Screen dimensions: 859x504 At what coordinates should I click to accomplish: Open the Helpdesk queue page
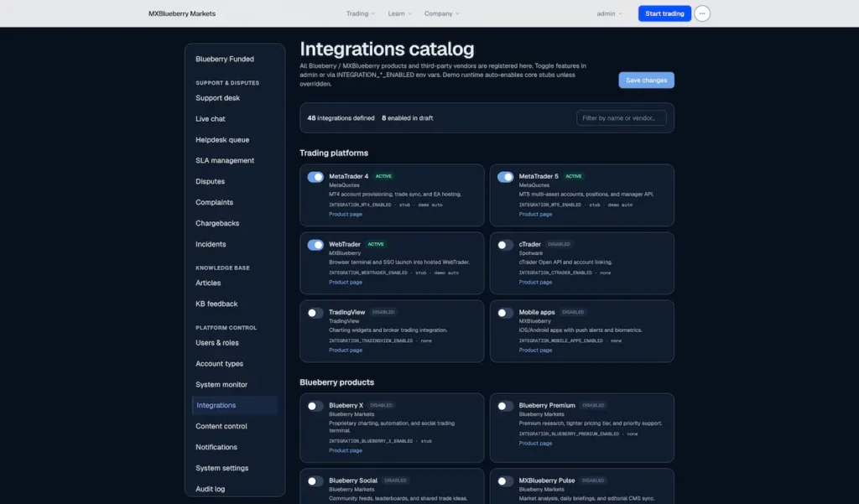[x=222, y=140]
